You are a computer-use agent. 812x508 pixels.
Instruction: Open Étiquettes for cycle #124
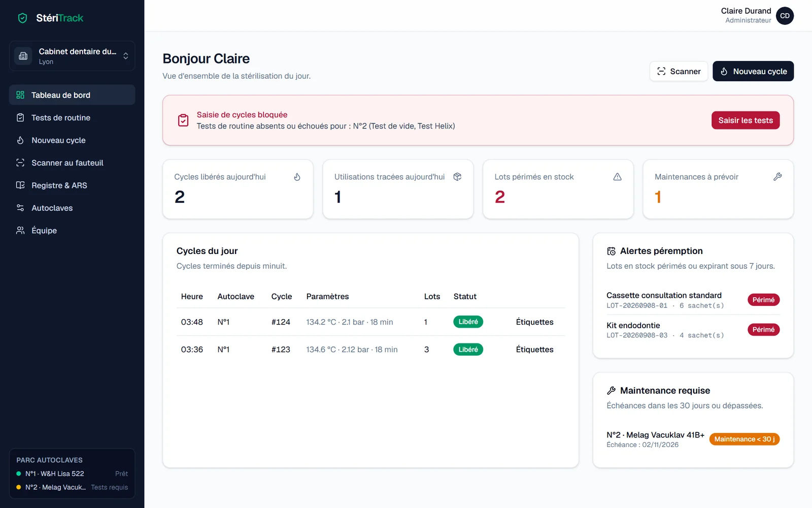[x=534, y=322]
